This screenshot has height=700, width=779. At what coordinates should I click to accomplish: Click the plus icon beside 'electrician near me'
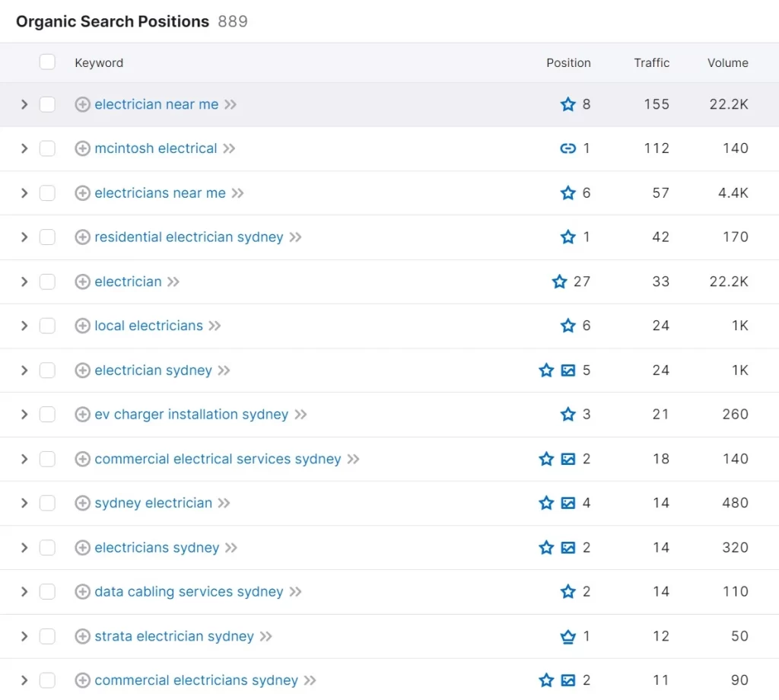(82, 104)
